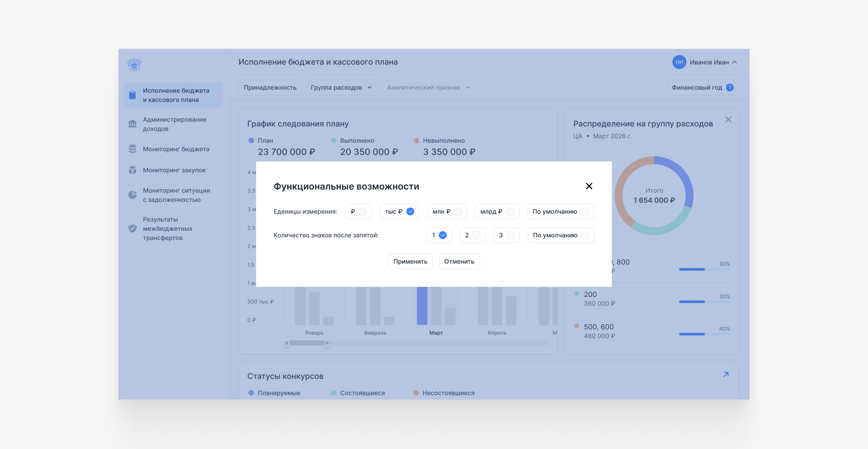Screen dimensions: 868x449
Task: Click the clipboard icon for budget execution
Action: tap(132, 95)
